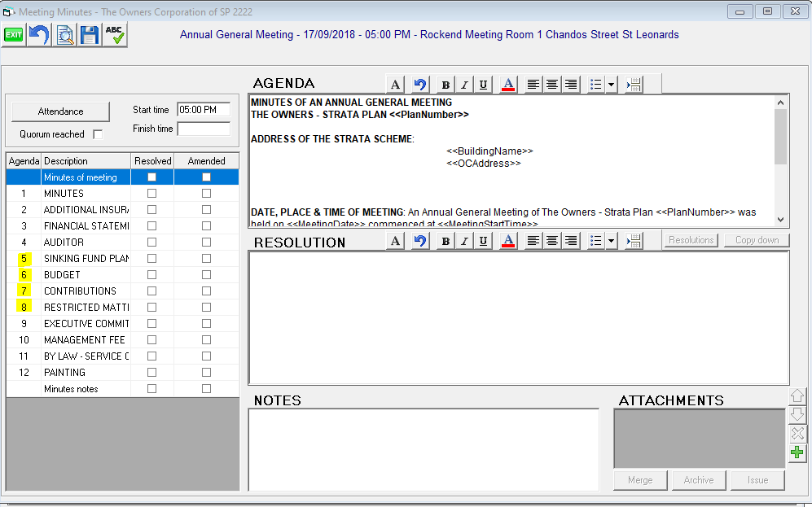Click the Copy down button
Viewport: 812px width, 507px height.
coord(757,240)
